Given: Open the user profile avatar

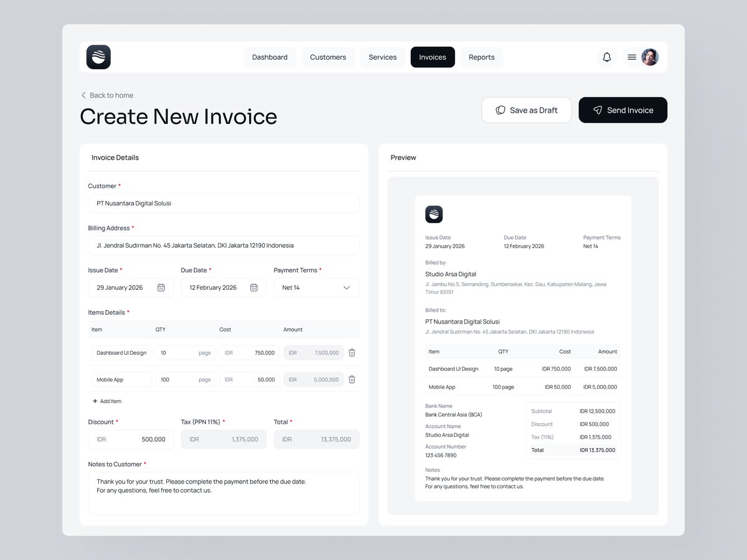Looking at the screenshot, I should click(x=650, y=57).
